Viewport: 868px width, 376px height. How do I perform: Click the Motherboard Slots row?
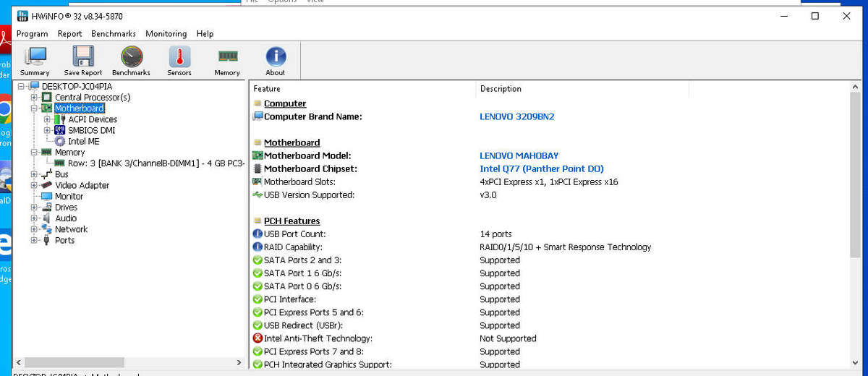pos(550,181)
